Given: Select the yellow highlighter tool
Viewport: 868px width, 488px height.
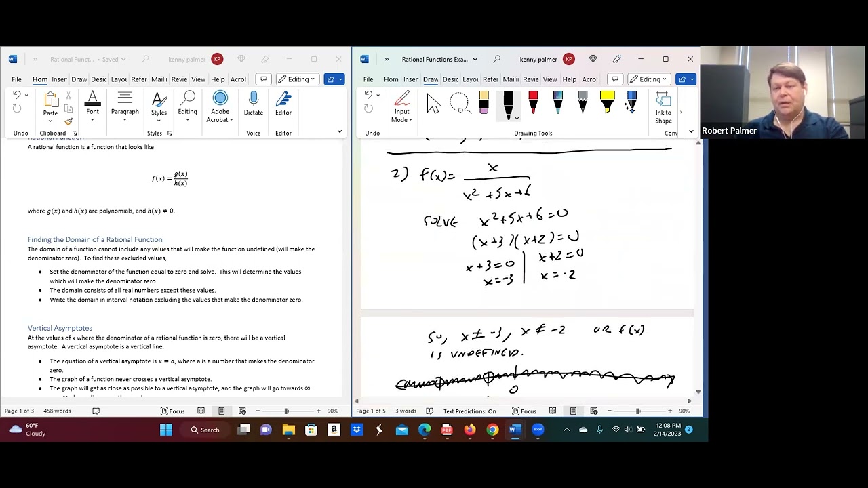Looking at the screenshot, I should pyautogui.click(x=607, y=103).
